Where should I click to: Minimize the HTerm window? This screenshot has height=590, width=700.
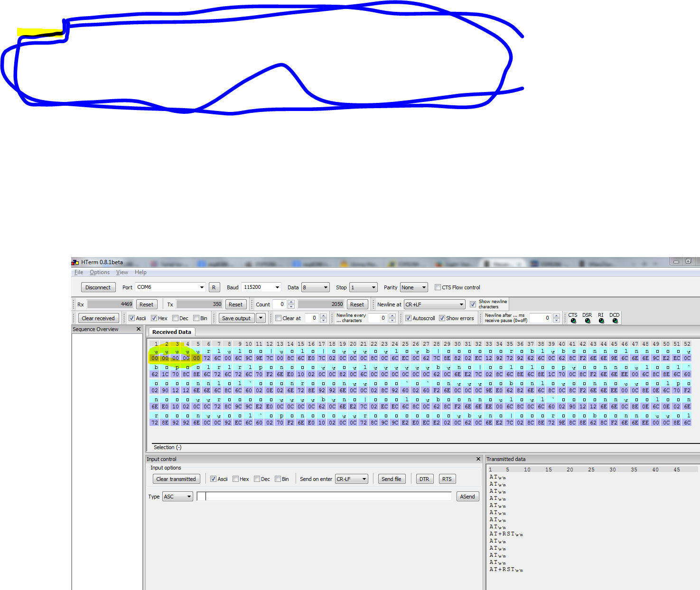click(676, 261)
